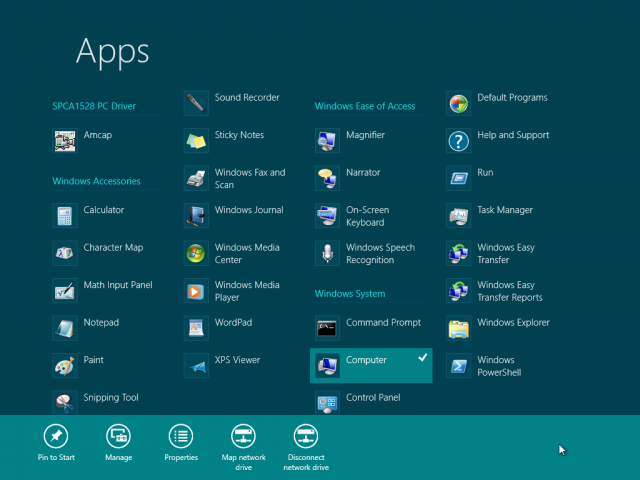The height and width of the screenshot is (480, 640).
Task: Click the Calculator label text
Action: pyautogui.click(x=104, y=210)
